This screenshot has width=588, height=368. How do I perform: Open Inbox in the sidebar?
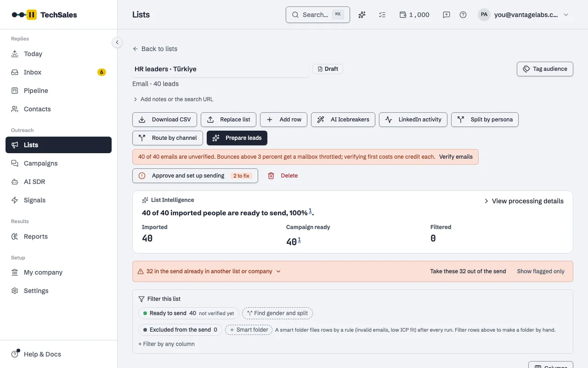[58, 72]
